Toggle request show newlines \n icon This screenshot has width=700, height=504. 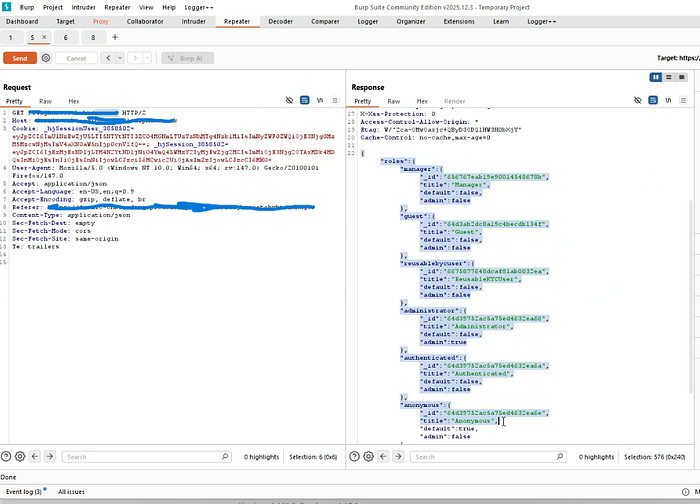coord(320,100)
